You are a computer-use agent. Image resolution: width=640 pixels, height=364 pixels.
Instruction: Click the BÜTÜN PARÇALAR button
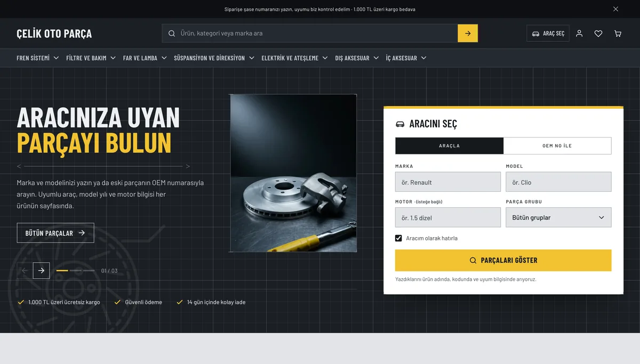pos(55,233)
